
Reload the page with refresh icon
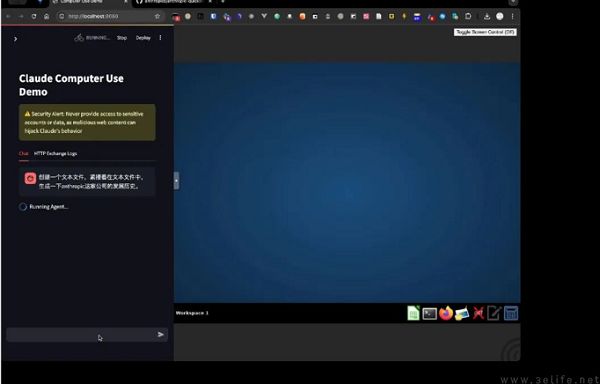(34, 16)
